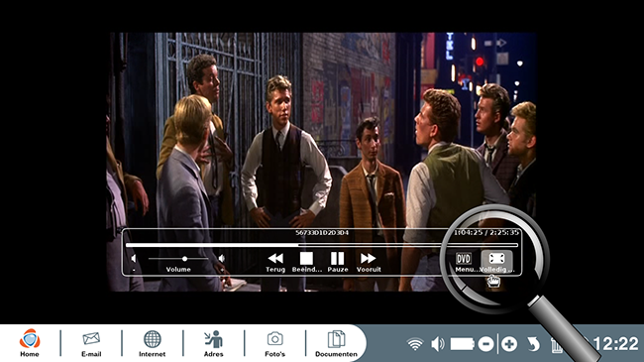The image size is (644, 362).
Task: Zoom out with the minus circle icon
Action: click(x=485, y=344)
